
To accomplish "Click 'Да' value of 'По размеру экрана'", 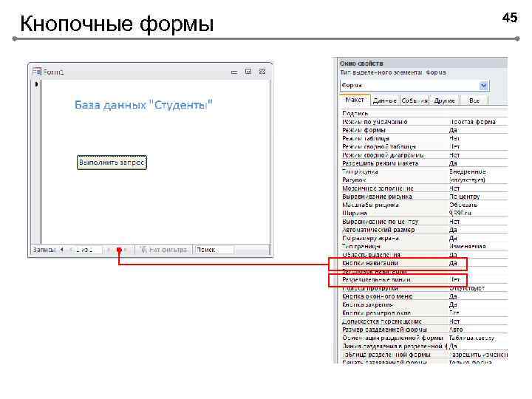I will tap(453, 238).
